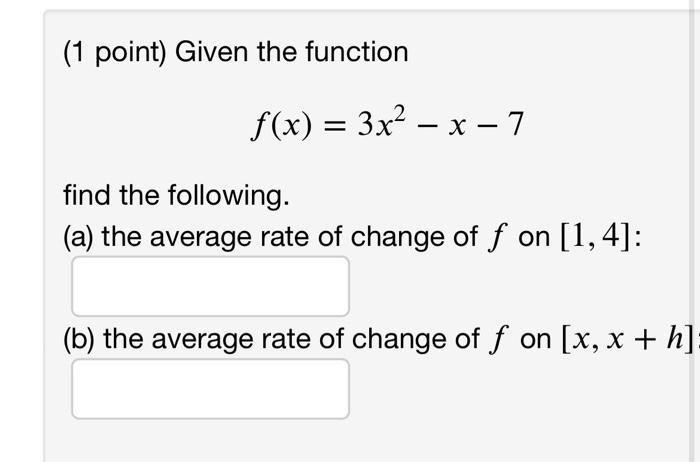Click the "(1 point)" label

point(115,53)
